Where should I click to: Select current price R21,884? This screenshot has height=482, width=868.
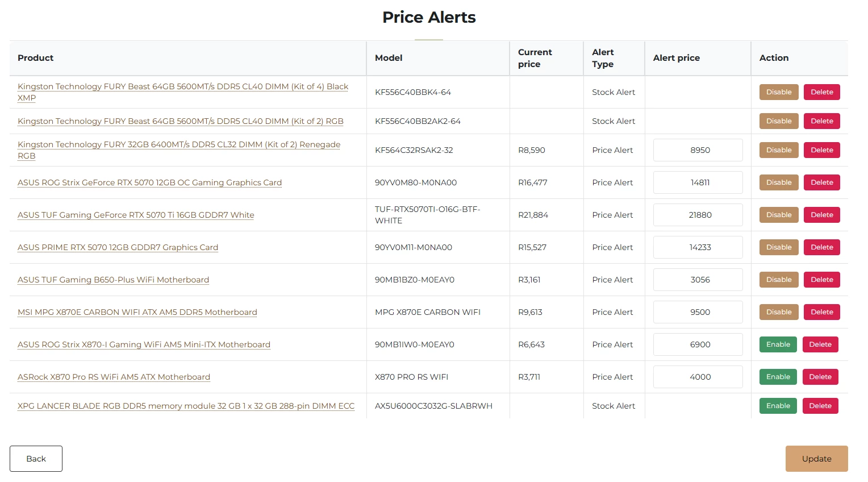(533, 215)
